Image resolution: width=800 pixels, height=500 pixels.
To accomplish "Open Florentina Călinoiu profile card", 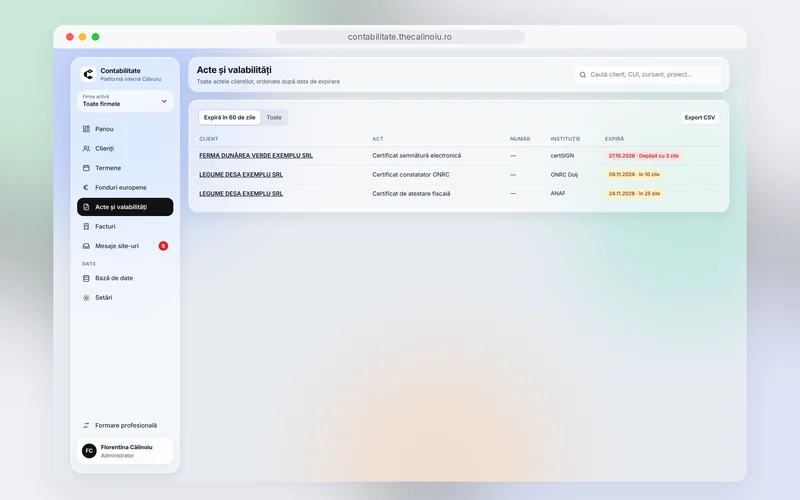I will pyautogui.click(x=125, y=451).
